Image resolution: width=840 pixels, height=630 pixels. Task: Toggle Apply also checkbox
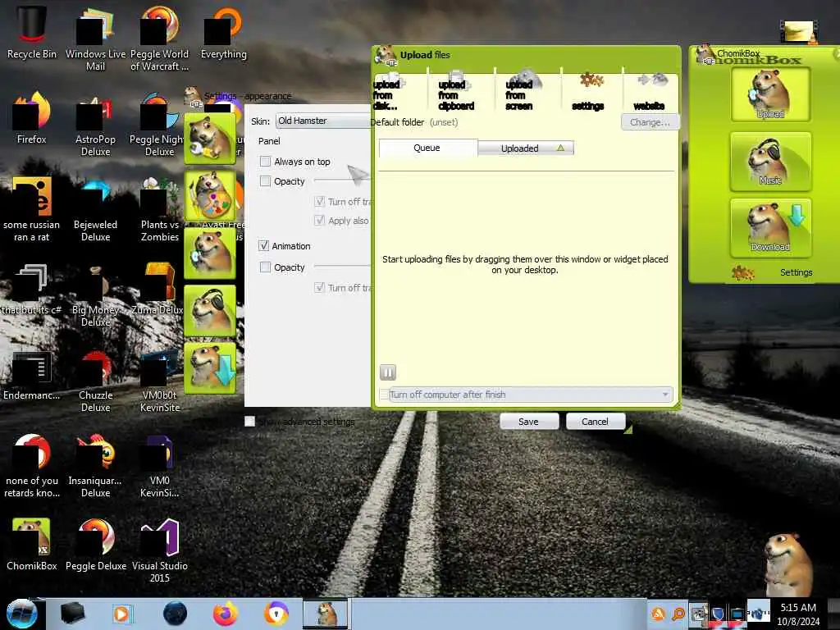pos(319,220)
